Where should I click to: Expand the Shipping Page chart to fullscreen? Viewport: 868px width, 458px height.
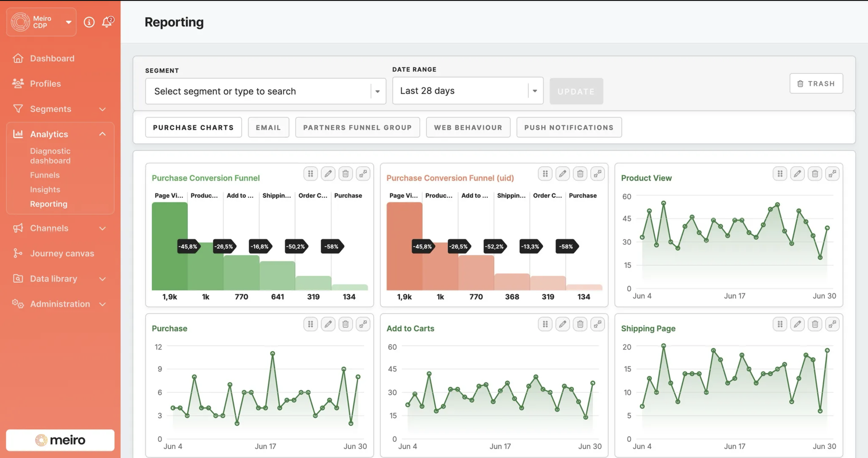(x=833, y=324)
